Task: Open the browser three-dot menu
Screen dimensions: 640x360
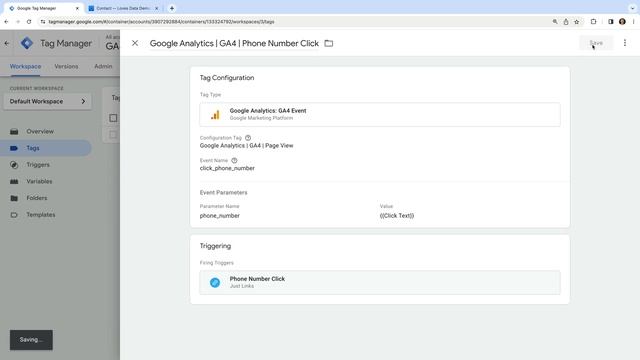Action: click(x=634, y=22)
